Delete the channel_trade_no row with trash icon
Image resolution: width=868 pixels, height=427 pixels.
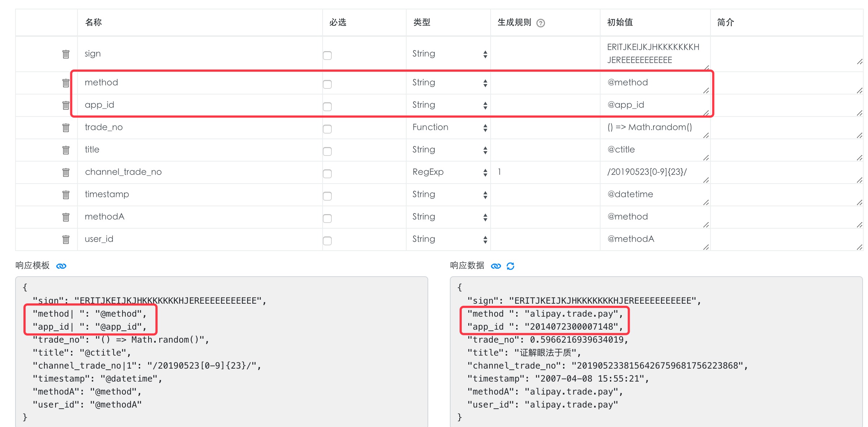[66, 172]
